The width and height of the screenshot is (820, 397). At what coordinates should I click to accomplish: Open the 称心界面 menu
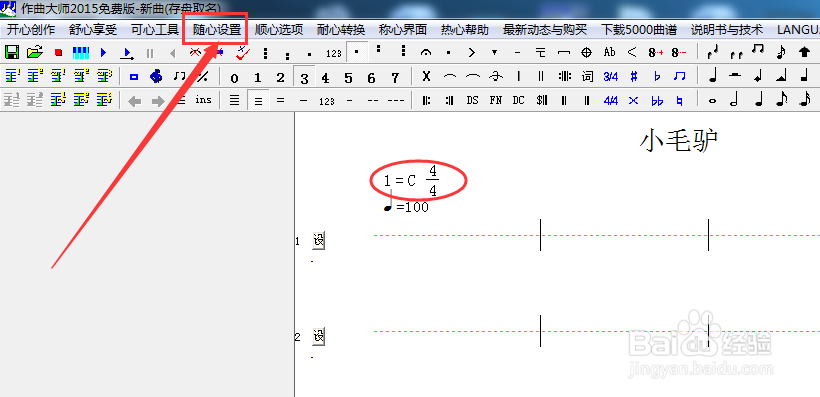(403, 29)
